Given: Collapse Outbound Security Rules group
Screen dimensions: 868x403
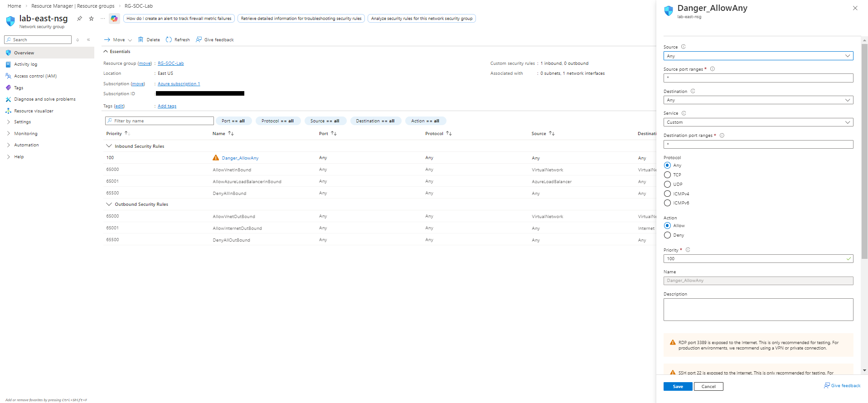Looking at the screenshot, I should [x=109, y=204].
